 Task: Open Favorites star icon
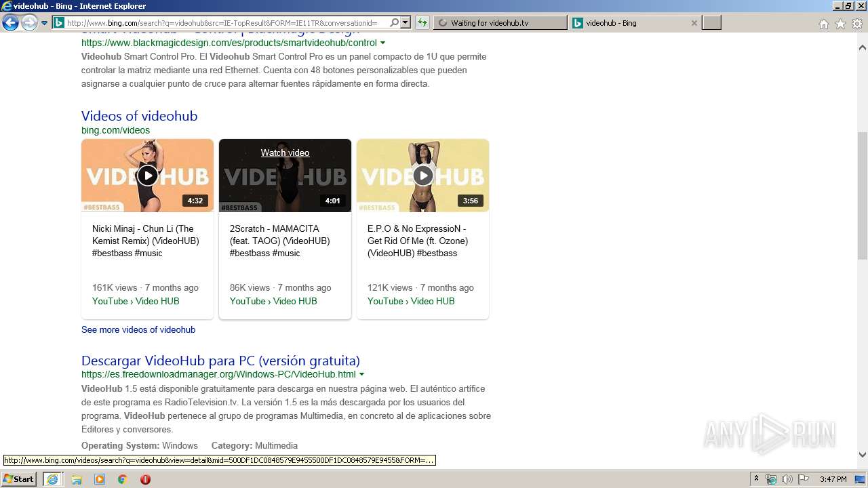point(840,24)
